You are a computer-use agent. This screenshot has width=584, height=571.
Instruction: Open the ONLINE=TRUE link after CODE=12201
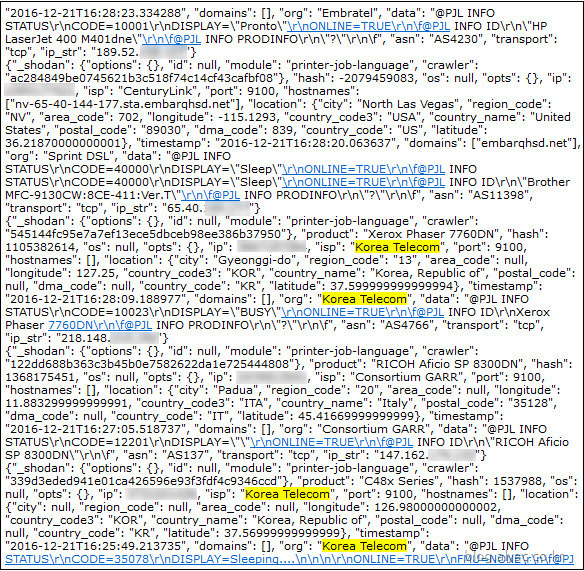pos(331,442)
